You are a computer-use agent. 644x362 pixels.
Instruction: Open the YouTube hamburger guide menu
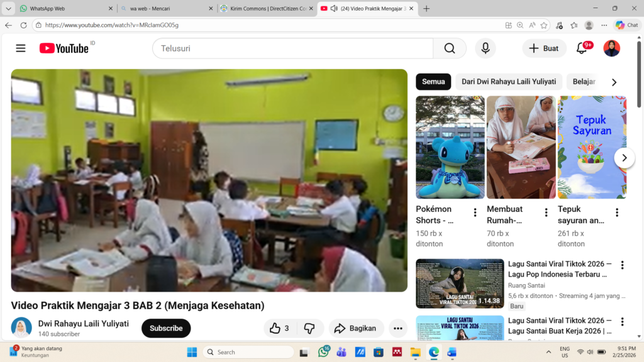21,48
